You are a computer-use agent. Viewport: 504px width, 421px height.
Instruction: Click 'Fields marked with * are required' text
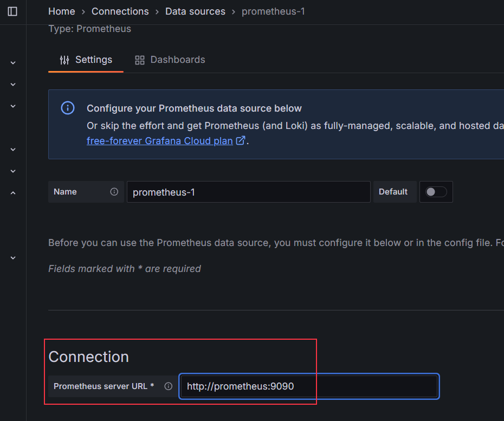pyautogui.click(x=125, y=269)
